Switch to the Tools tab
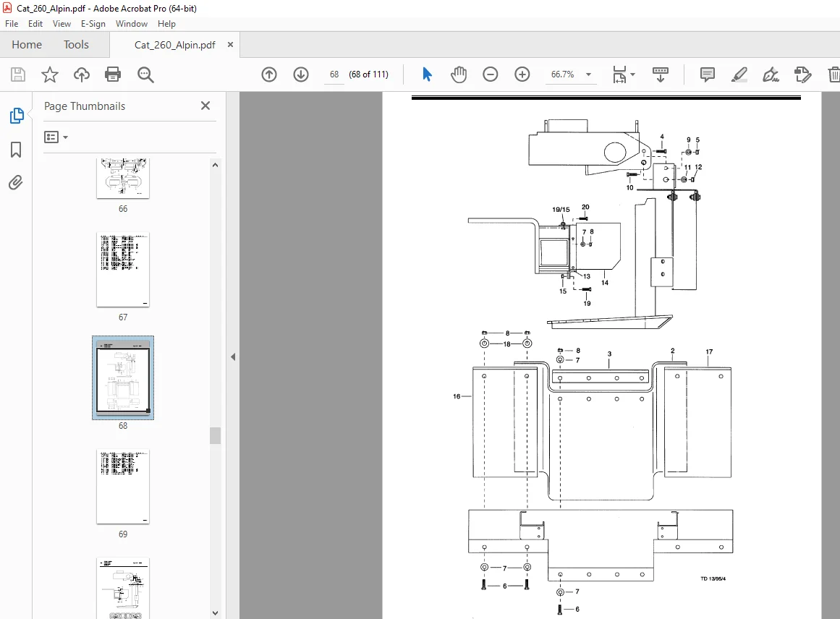This screenshot has width=840, height=619. [76, 44]
